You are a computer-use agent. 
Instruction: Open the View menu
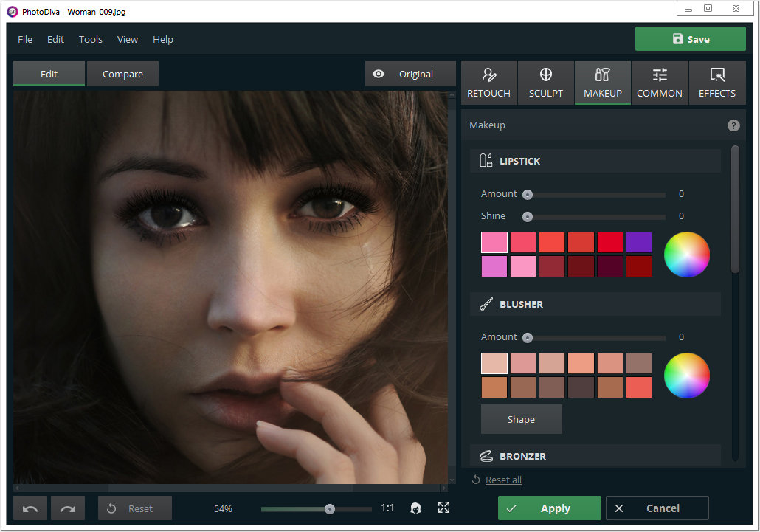pyautogui.click(x=128, y=39)
